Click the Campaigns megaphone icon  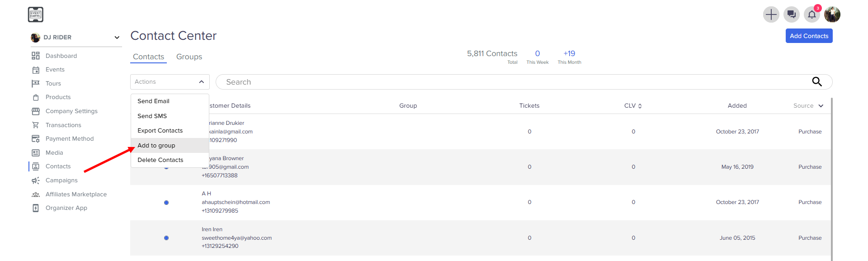(x=36, y=180)
